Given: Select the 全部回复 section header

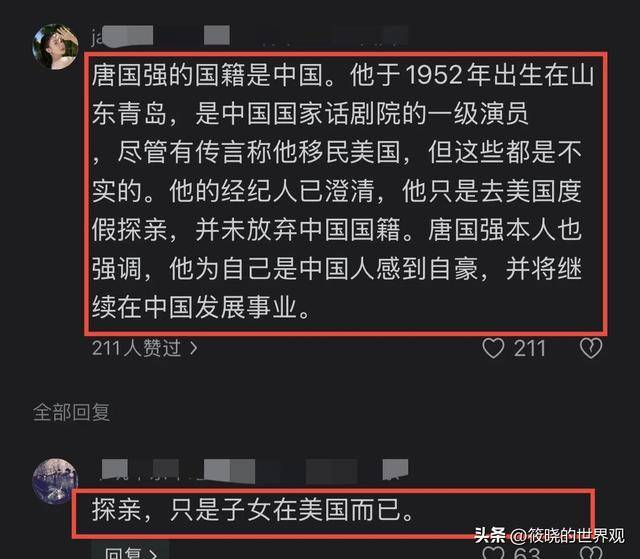Looking at the screenshot, I should pos(71,413).
